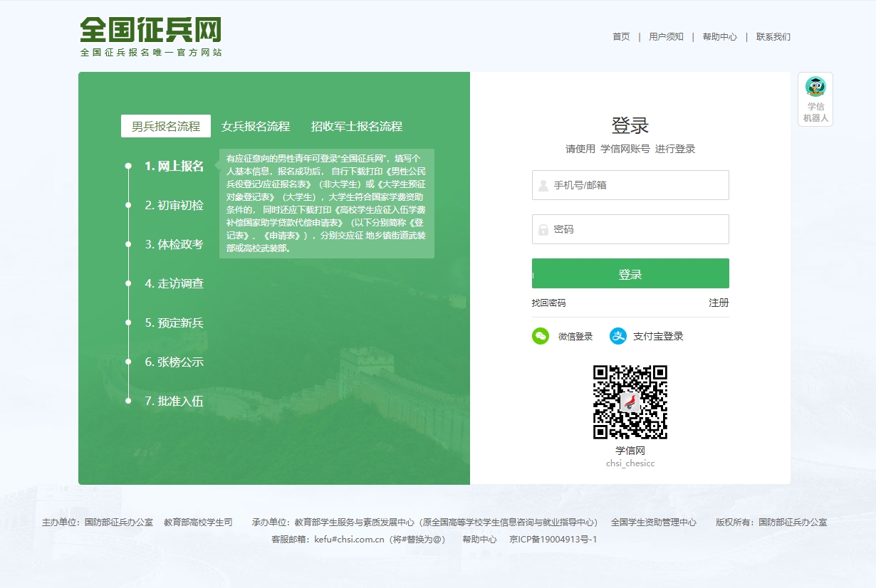Open the 招收军士报名流程 tab
Screen dimensions: 876x588
tap(357, 126)
